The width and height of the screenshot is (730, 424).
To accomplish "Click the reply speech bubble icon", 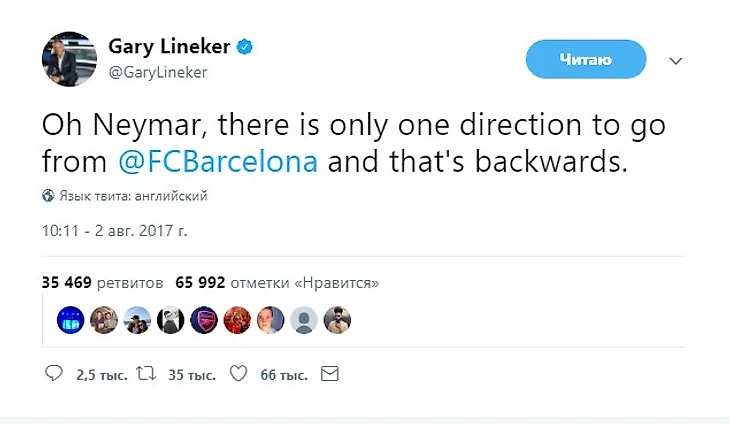I will 55,374.
